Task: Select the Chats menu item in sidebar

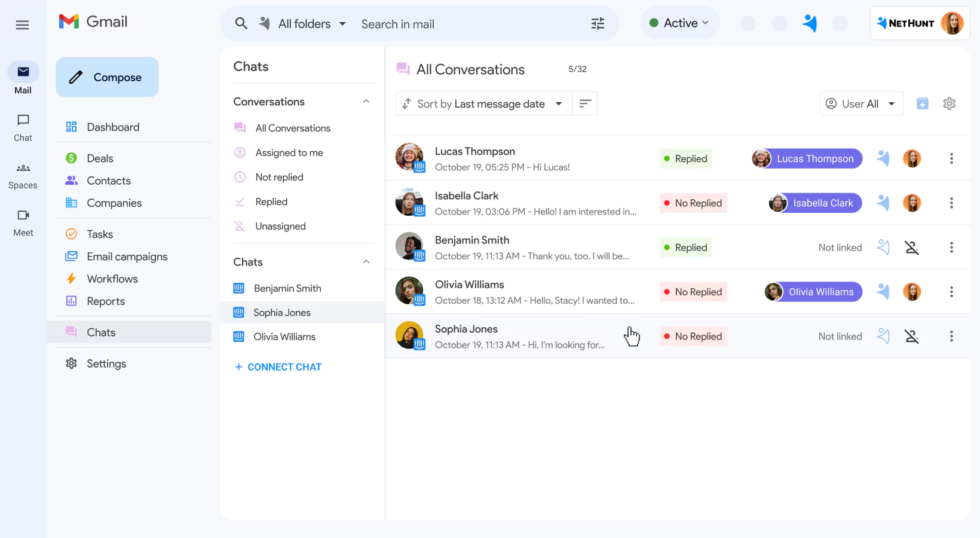Action: coord(100,332)
